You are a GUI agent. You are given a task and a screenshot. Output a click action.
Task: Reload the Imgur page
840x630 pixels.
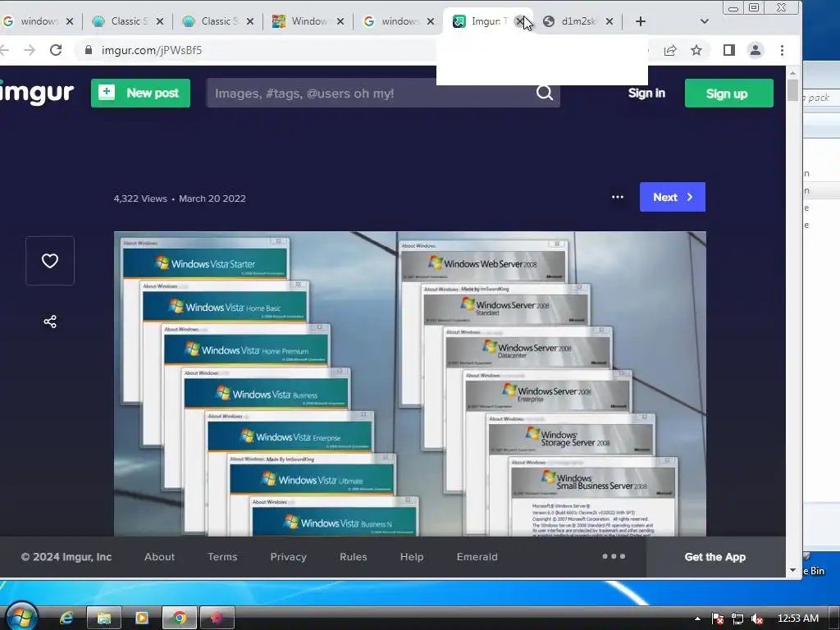(x=56, y=50)
